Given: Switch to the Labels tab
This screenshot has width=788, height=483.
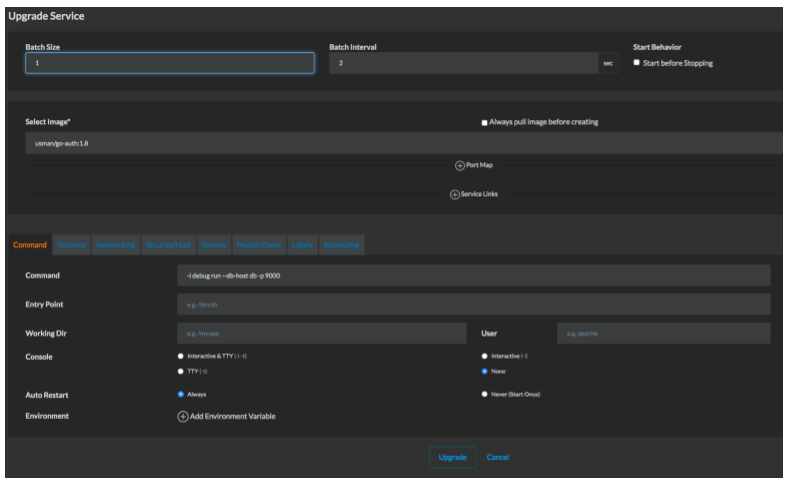Looking at the screenshot, I should click(302, 245).
